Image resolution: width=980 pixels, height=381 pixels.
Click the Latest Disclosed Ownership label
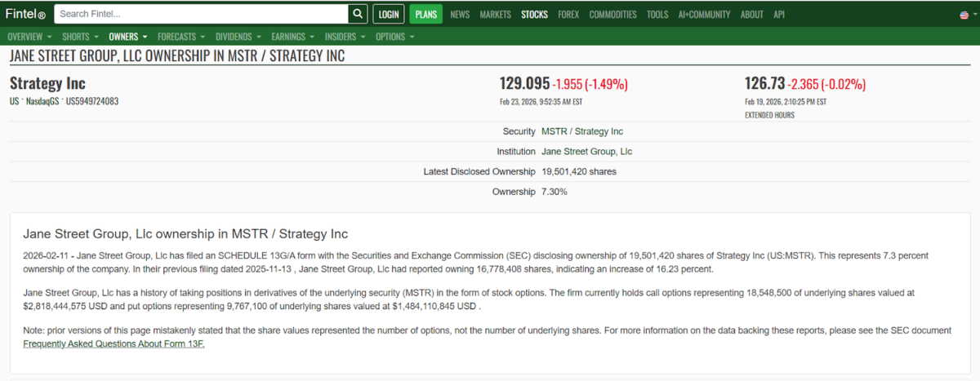pos(479,172)
